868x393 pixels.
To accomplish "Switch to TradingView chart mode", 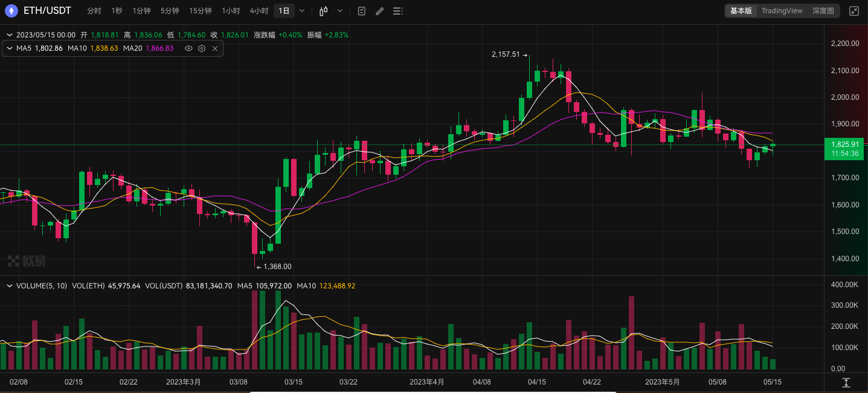I will click(x=782, y=11).
